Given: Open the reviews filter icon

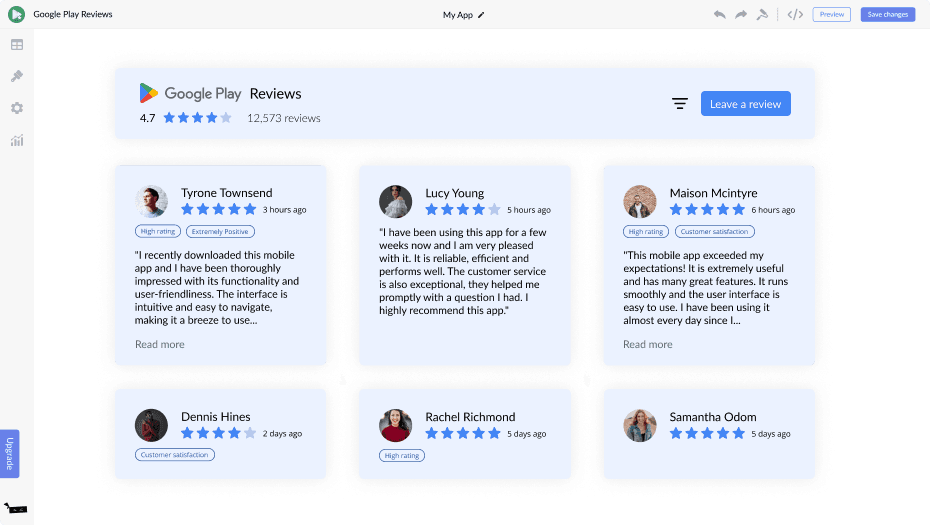Looking at the screenshot, I should point(680,104).
